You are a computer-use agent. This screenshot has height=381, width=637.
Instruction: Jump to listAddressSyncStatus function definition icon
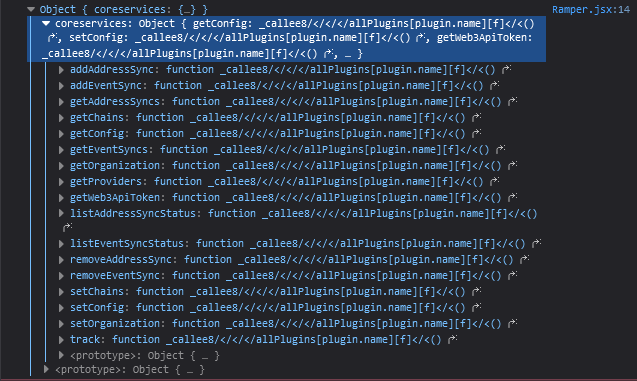[67, 227]
